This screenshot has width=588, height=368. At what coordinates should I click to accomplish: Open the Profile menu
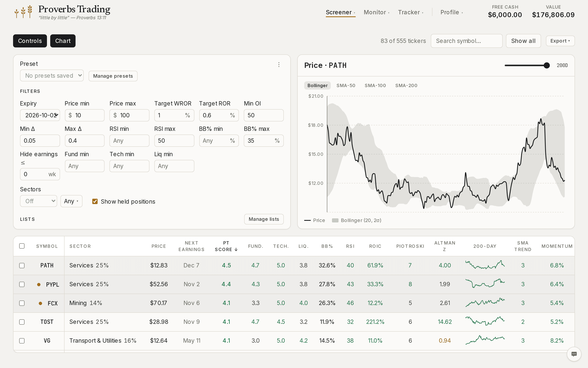tap(451, 12)
